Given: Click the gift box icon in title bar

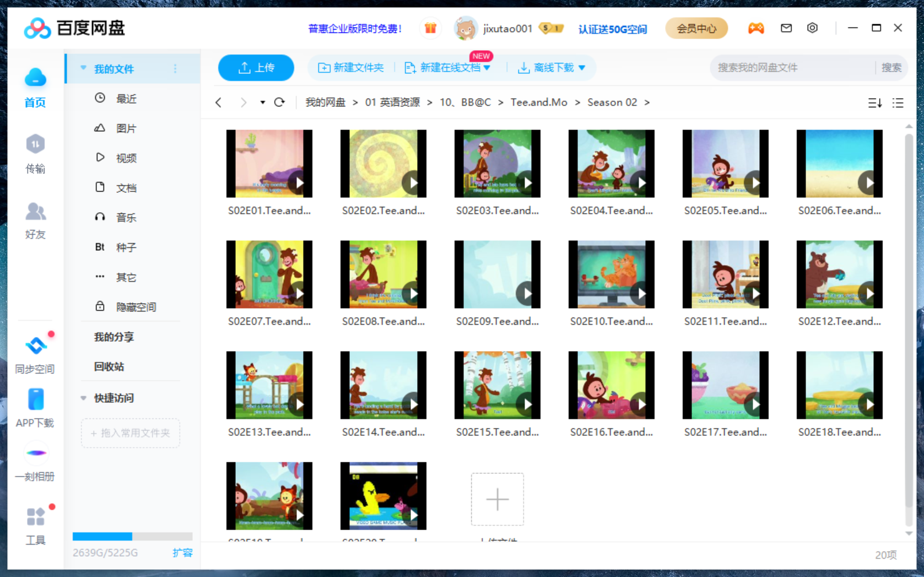Looking at the screenshot, I should coord(430,28).
